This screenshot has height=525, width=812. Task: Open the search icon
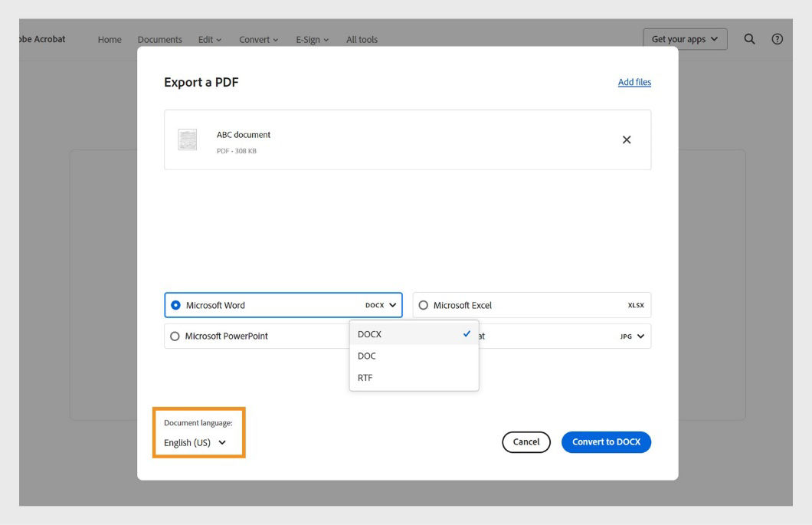749,39
